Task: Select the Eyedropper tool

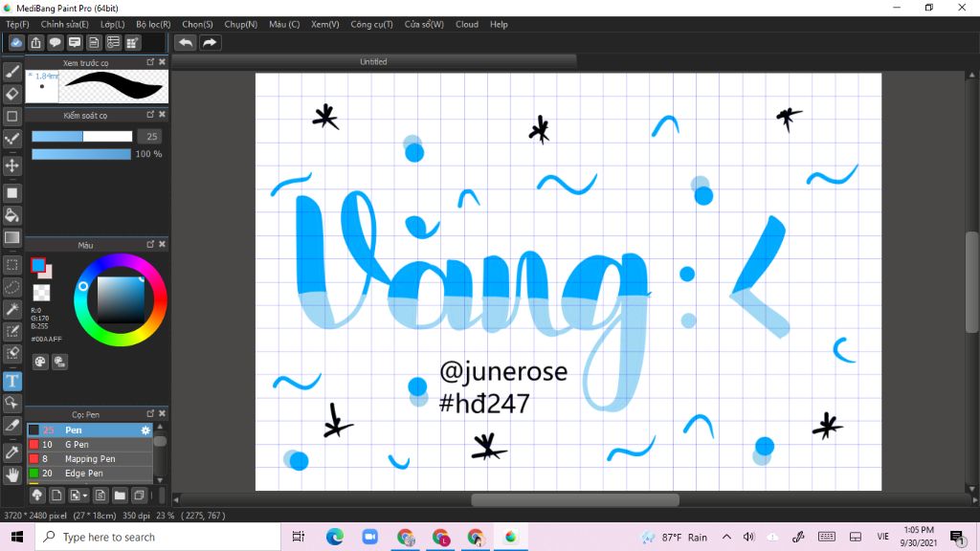Action: [x=11, y=452]
